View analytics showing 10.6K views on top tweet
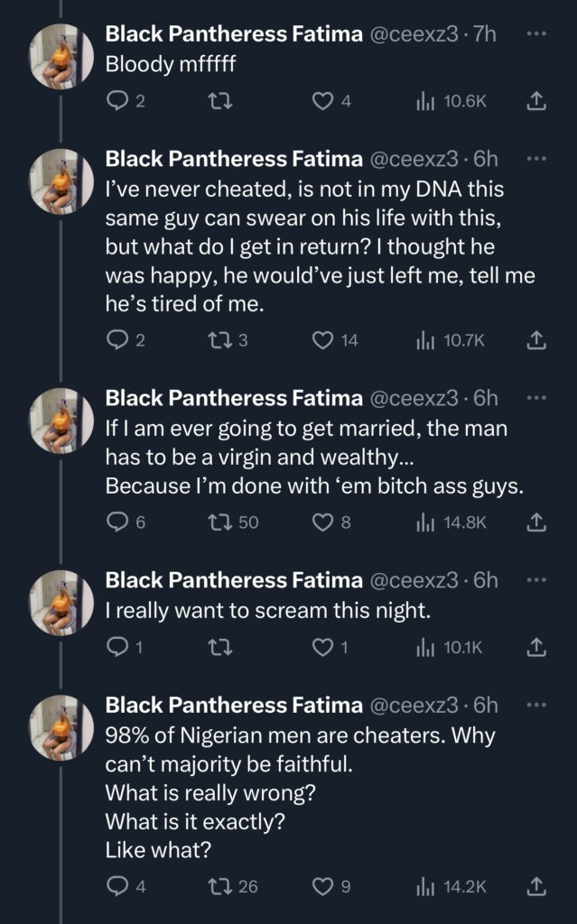The image size is (577, 924). click(x=424, y=102)
